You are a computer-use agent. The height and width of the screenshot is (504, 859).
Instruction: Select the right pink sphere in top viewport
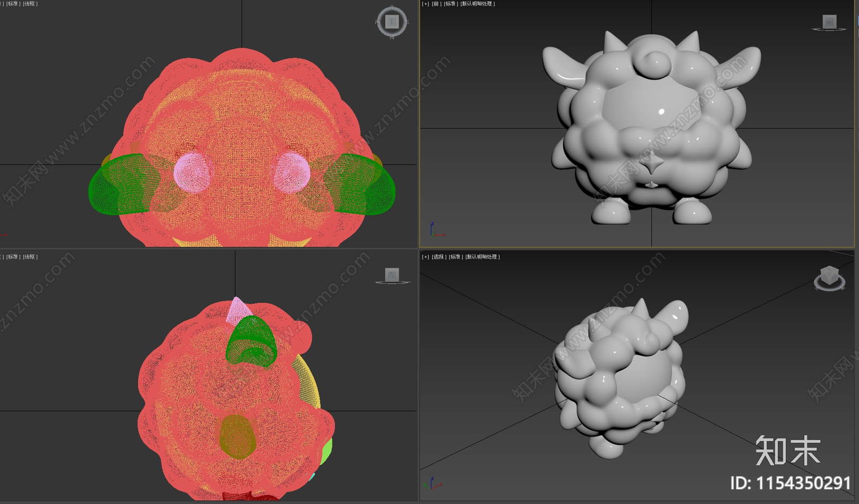tap(292, 172)
